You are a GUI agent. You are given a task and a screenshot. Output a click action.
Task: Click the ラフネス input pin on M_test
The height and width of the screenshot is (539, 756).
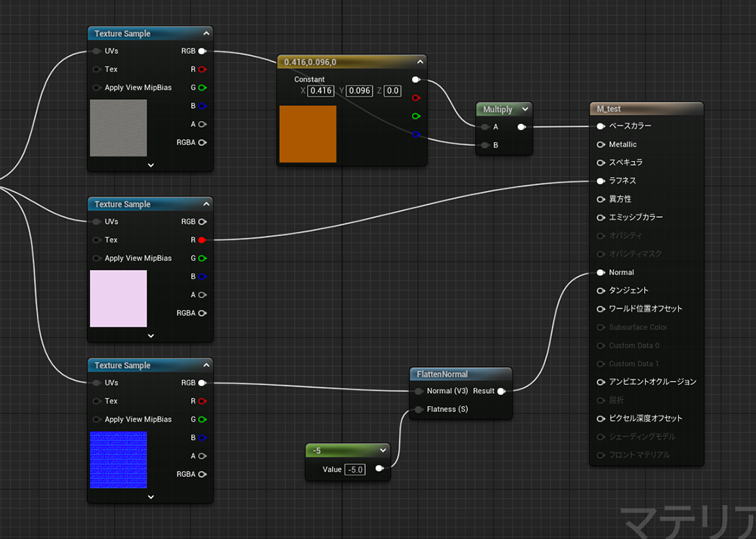pos(600,181)
